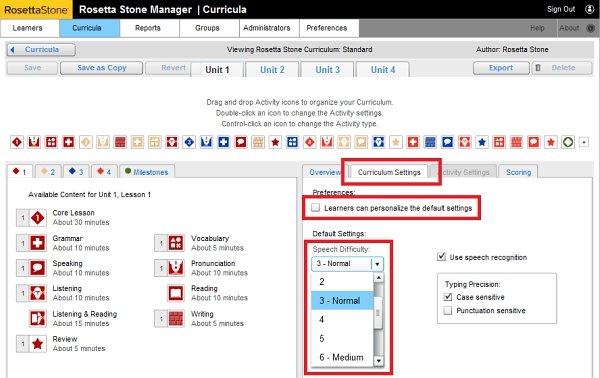Select the Listening & Reading icon
This screenshot has height=378, width=600.
pos(38,318)
